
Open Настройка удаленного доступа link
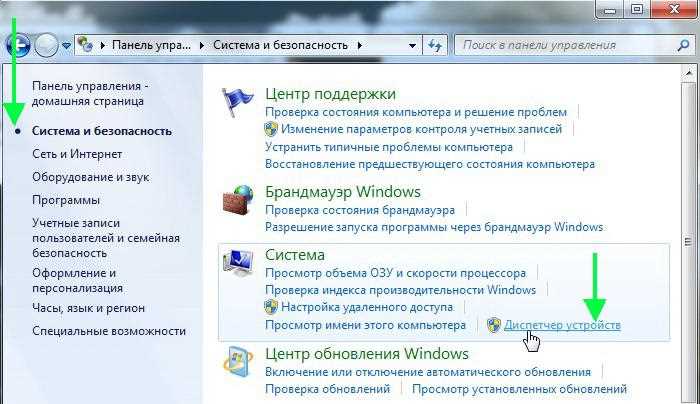[x=367, y=308]
